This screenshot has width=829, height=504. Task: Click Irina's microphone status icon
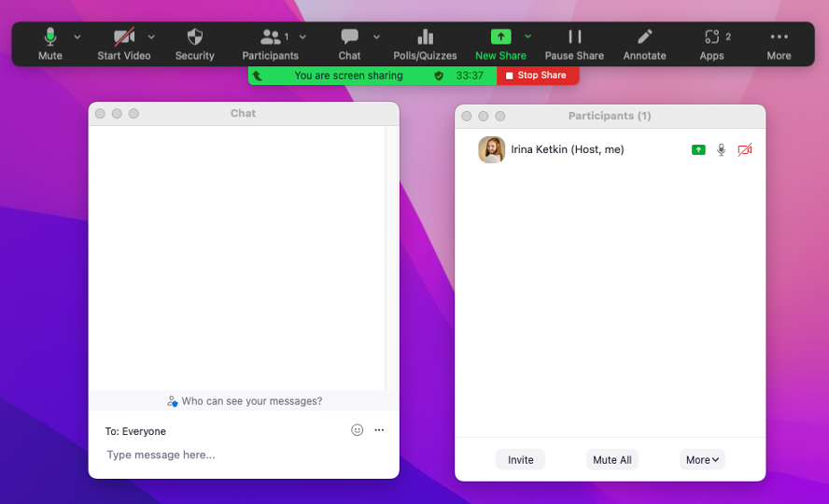coord(721,150)
